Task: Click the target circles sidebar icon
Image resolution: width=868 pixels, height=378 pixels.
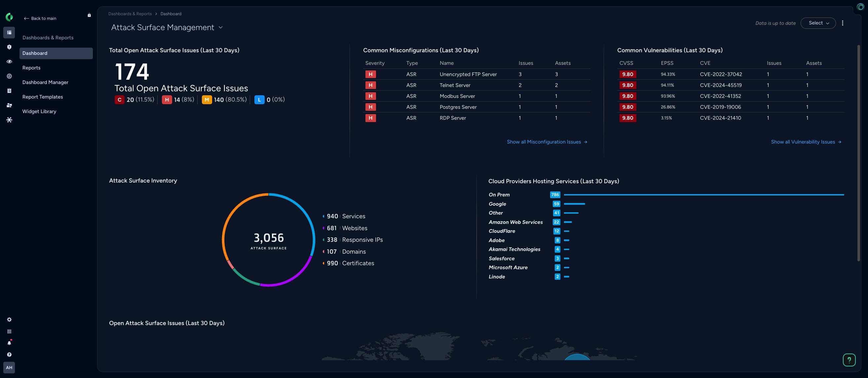Action: pyautogui.click(x=9, y=76)
